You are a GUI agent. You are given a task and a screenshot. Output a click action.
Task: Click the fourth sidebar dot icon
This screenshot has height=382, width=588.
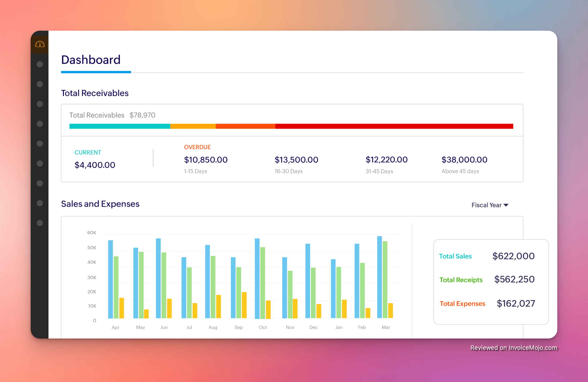40,124
